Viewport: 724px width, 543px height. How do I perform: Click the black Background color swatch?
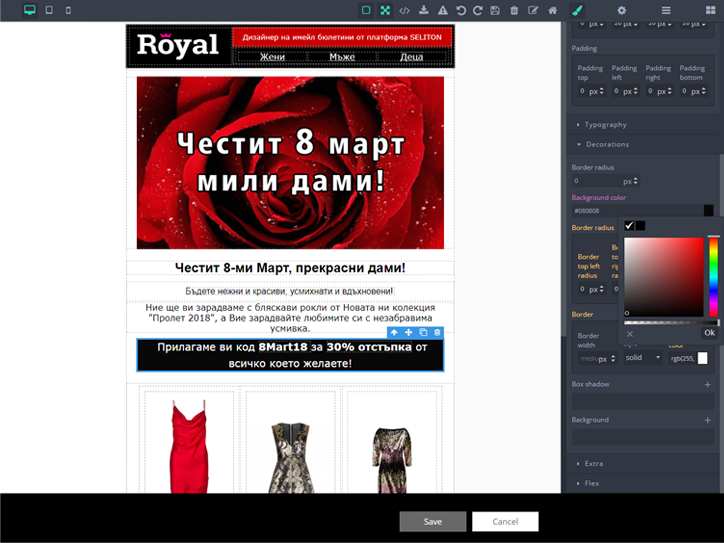tap(708, 211)
